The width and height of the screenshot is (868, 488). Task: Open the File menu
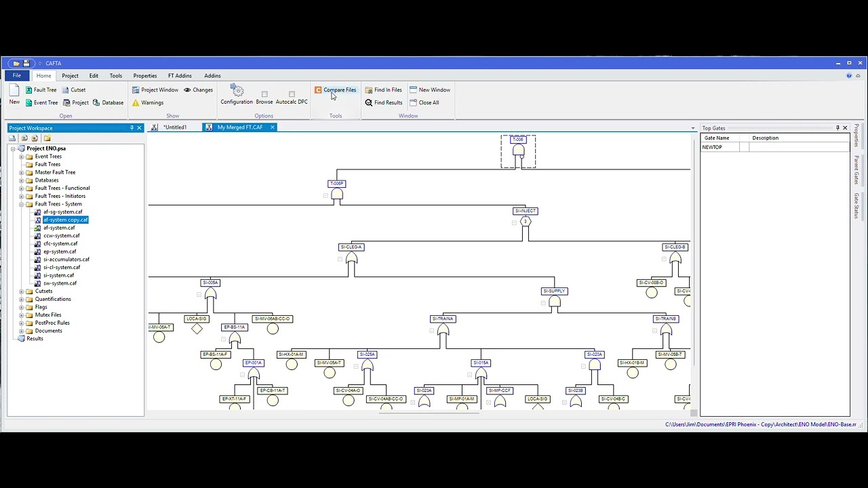click(x=17, y=75)
